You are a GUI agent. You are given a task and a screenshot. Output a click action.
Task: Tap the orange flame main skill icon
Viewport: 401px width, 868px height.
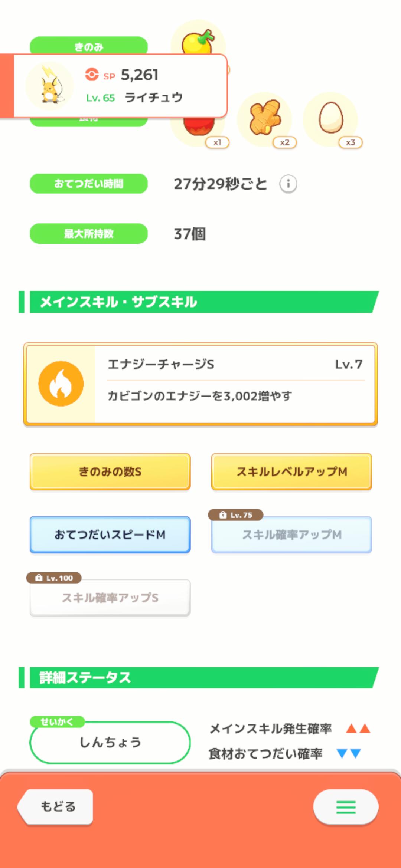pos(61,384)
